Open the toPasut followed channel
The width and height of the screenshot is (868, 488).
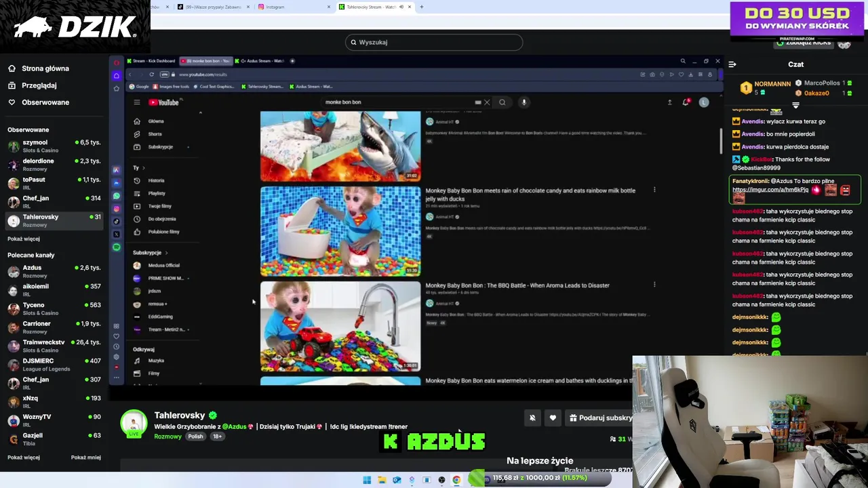coord(54,183)
